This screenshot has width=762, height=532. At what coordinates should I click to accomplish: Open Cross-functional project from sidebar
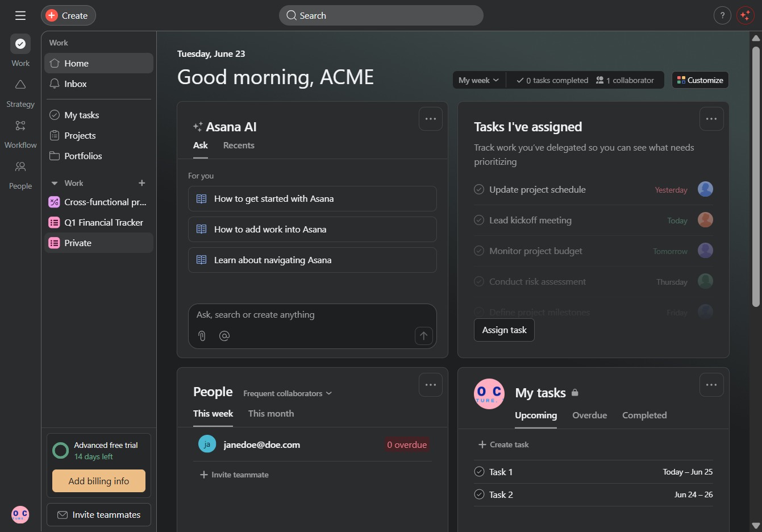[99, 202]
